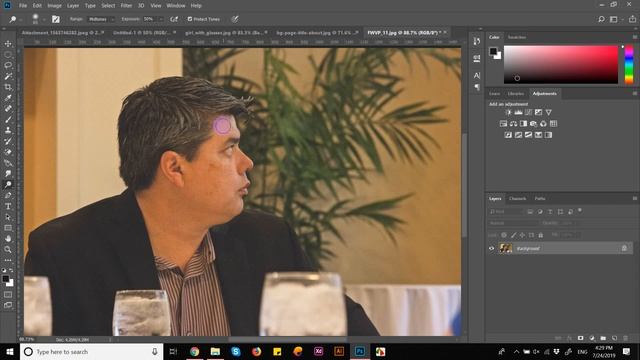This screenshot has width=640, height=360.
Task: Select the Eraser tool
Action: [x=8, y=152]
